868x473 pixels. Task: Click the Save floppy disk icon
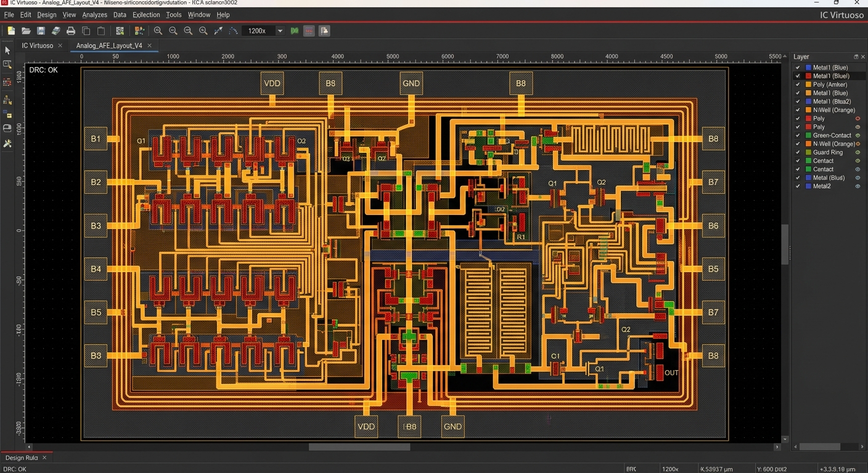pos(41,31)
